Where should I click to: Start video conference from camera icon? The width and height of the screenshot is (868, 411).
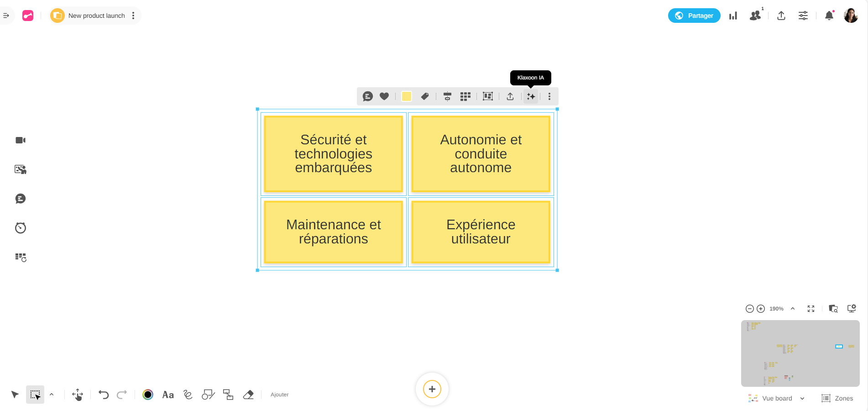(21, 140)
